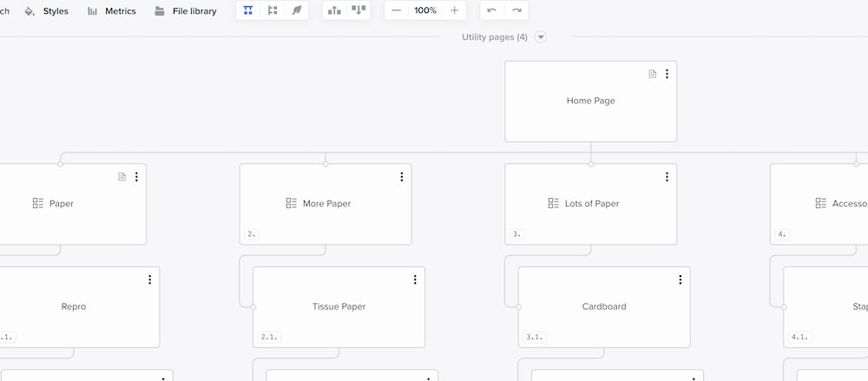This screenshot has height=381, width=868.
Task: Click the 2.1. badge on Tissue Paper
Action: click(x=269, y=338)
